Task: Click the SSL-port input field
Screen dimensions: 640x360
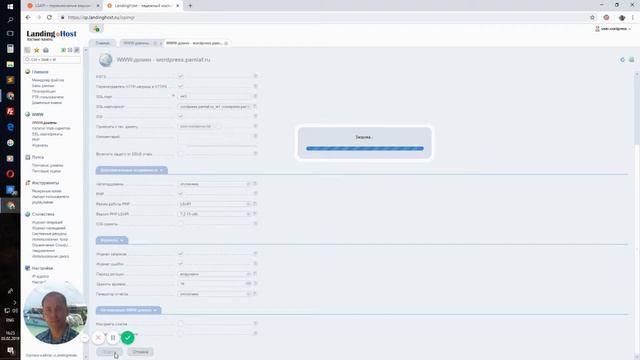Action: (215, 96)
